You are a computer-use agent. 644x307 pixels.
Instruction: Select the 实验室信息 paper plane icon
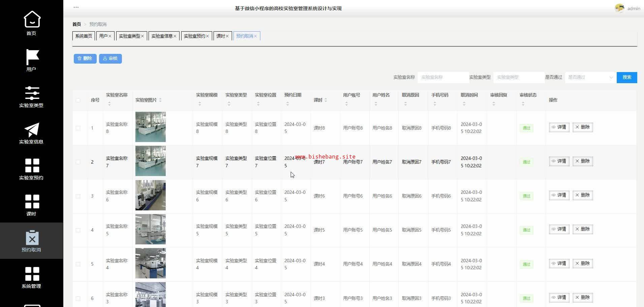pos(32,130)
